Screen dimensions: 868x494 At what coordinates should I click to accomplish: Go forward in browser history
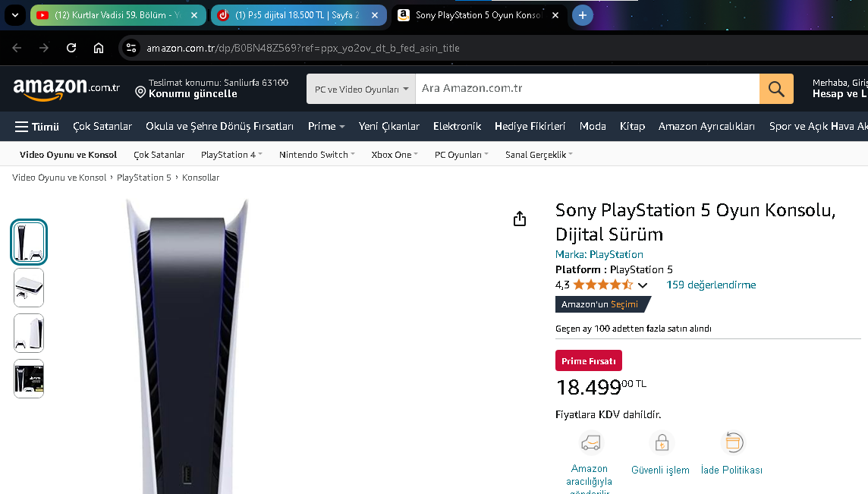44,48
